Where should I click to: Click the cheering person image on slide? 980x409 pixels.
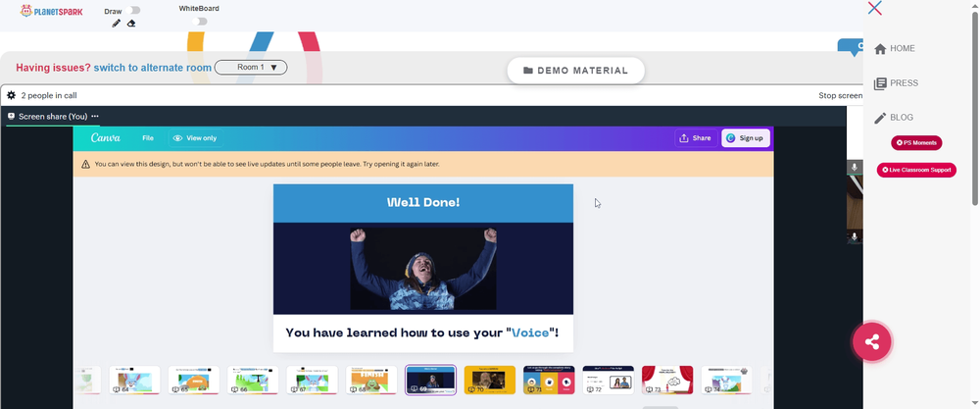(x=423, y=269)
